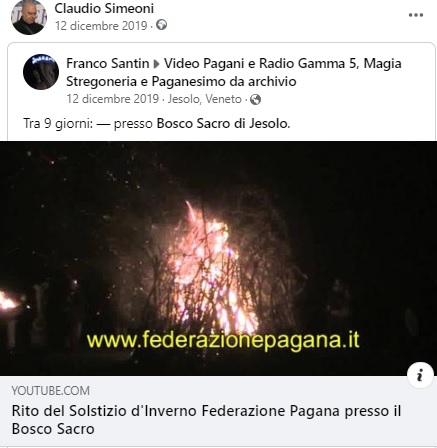Click Claudio Simeoni's post date 12 dicembre 2019
The width and height of the screenshot is (437, 448).
click(101, 26)
